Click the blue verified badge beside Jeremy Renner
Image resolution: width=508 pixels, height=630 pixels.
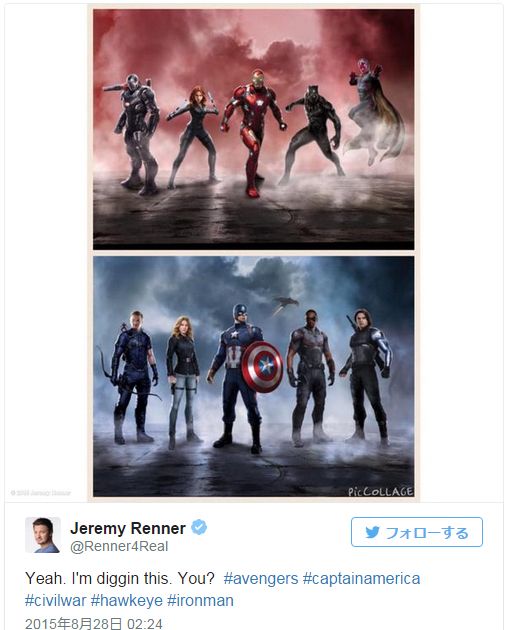coord(199,527)
